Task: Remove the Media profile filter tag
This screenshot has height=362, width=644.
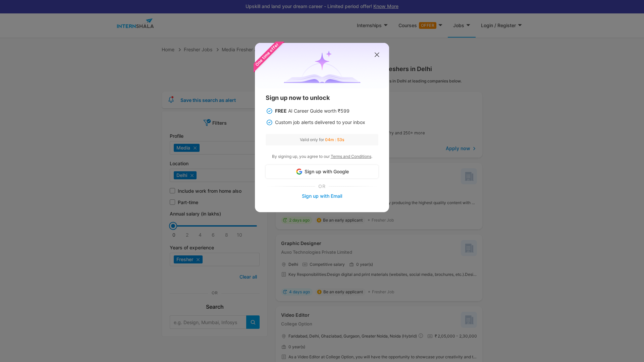Action: point(195,148)
